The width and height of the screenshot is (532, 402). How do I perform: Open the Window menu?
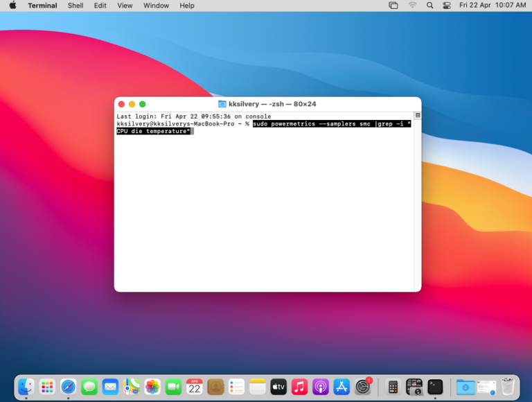[156, 6]
